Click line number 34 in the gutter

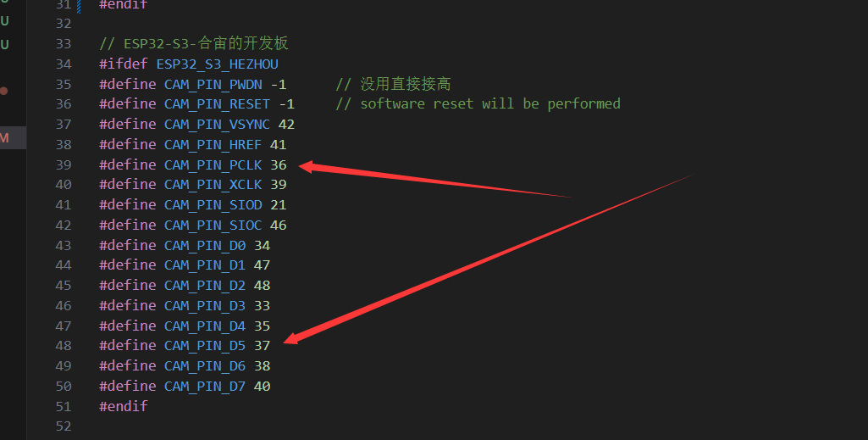[63, 64]
